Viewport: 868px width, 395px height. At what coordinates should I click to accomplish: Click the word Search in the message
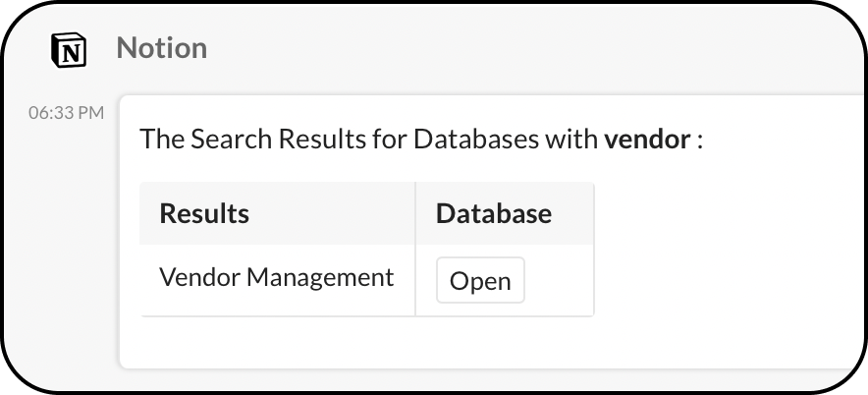coord(230,139)
